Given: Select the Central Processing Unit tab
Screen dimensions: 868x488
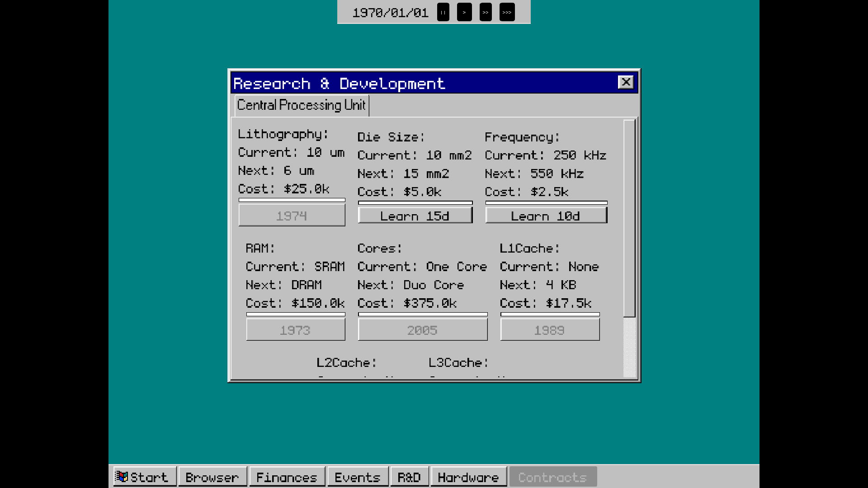Looking at the screenshot, I should [302, 105].
